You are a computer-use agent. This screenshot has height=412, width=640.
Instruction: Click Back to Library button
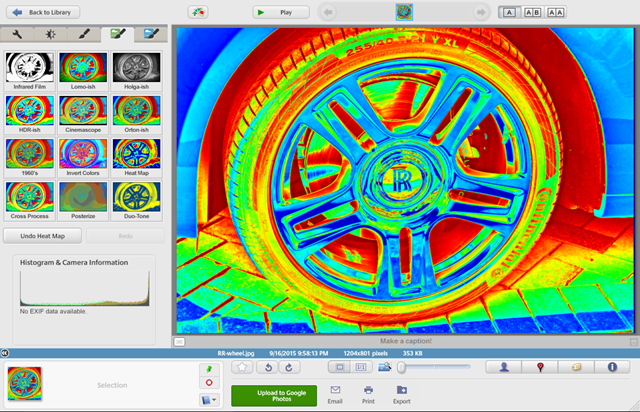40,12
